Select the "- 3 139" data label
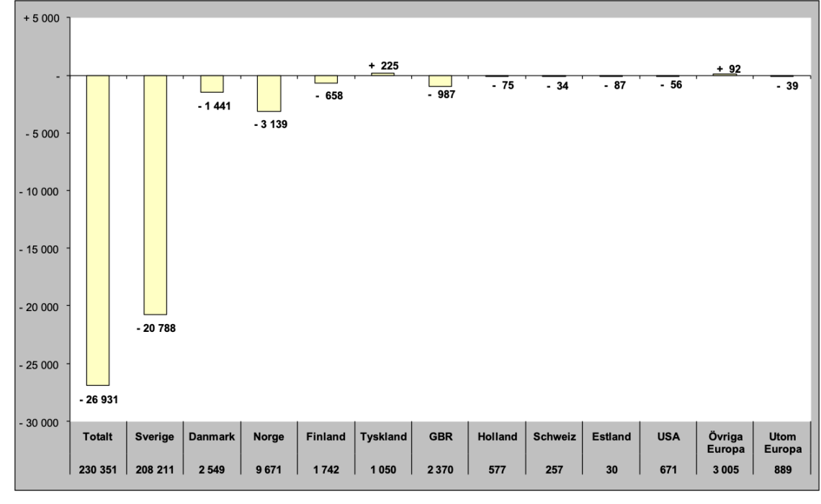821x504 pixels. tap(271, 125)
